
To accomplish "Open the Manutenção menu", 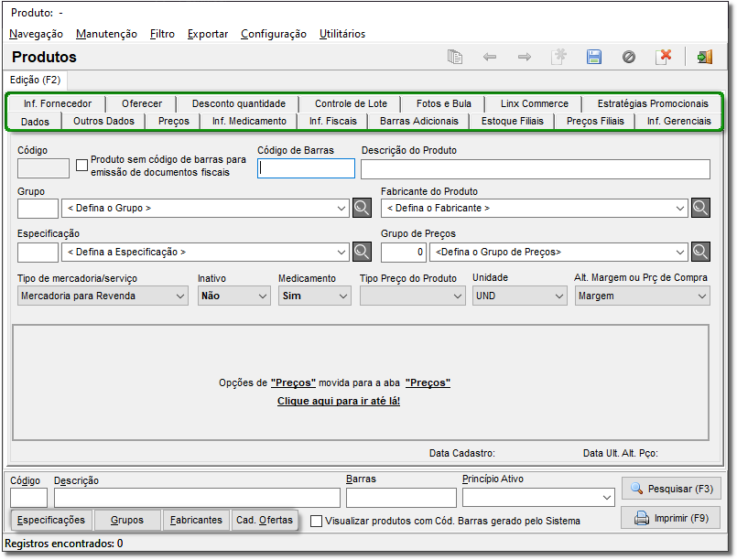I will tap(106, 34).
